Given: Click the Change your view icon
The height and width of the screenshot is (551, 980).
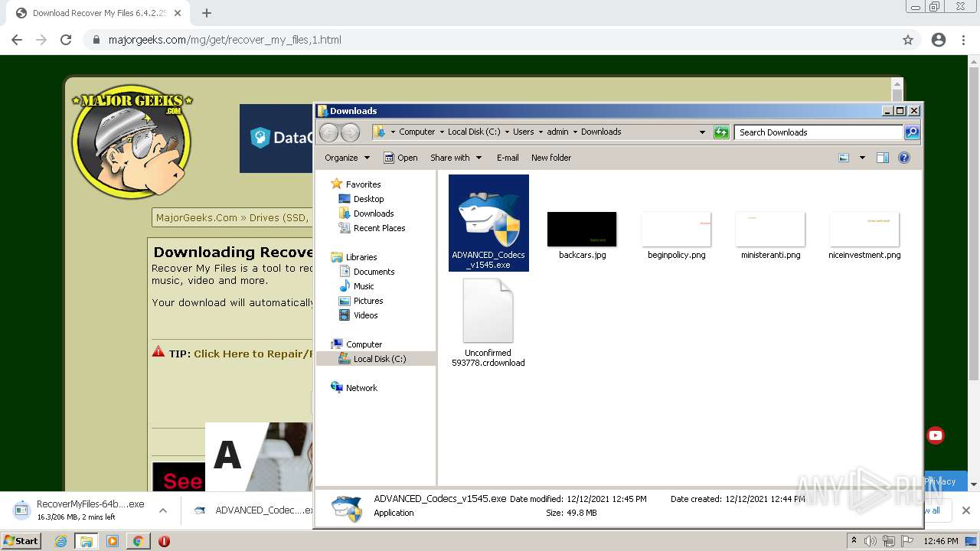Looking at the screenshot, I should tap(844, 158).
